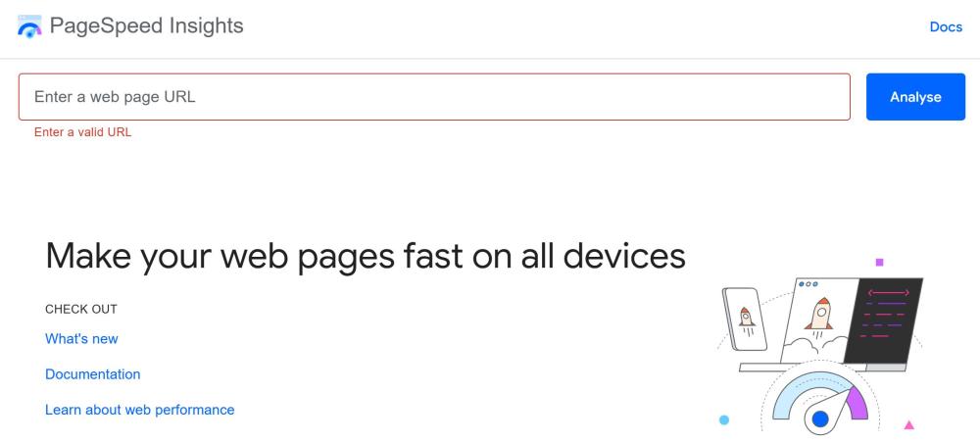
Task: Click the CHECK OUT label
Action: click(81, 309)
